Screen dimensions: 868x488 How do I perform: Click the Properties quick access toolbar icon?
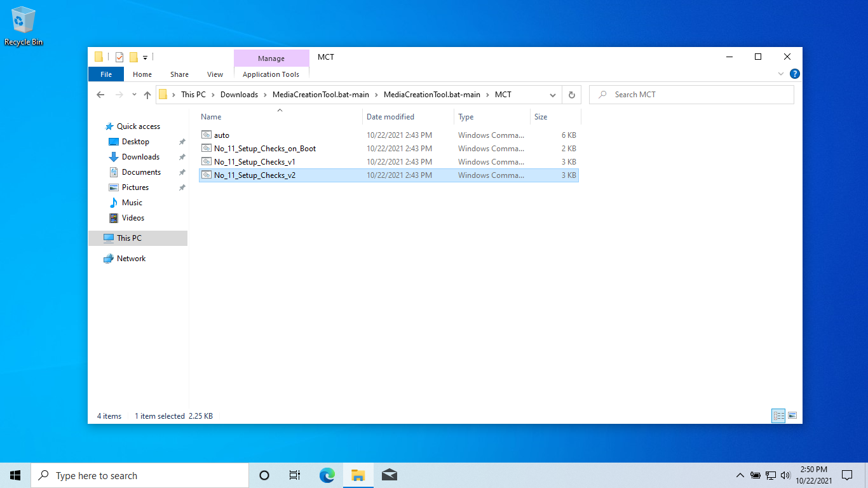click(119, 57)
